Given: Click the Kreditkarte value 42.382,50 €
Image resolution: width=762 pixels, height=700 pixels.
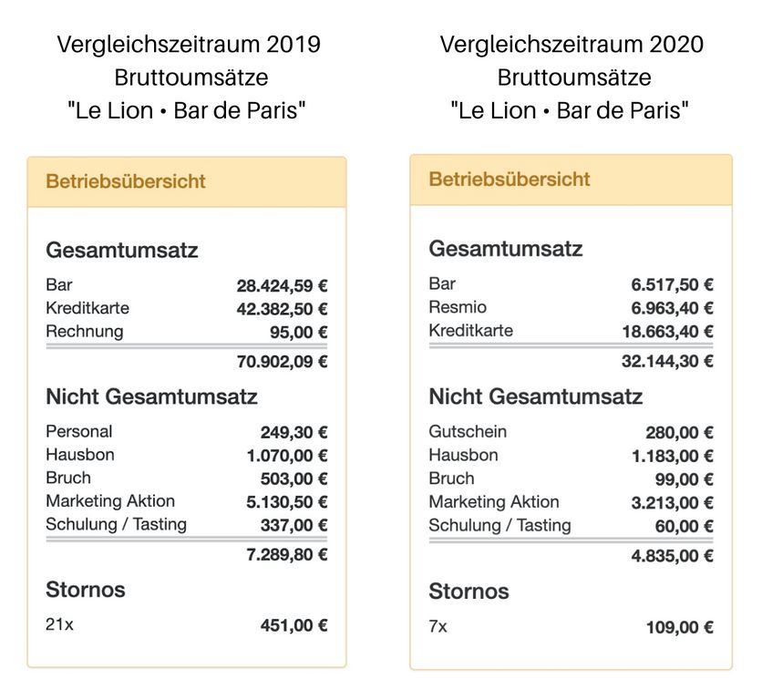Looking at the screenshot, I should tap(282, 309).
